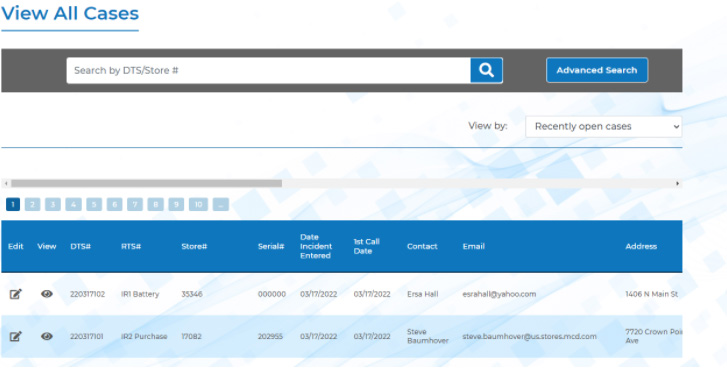Go to page 8
The height and width of the screenshot is (380, 727).
tap(155, 204)
